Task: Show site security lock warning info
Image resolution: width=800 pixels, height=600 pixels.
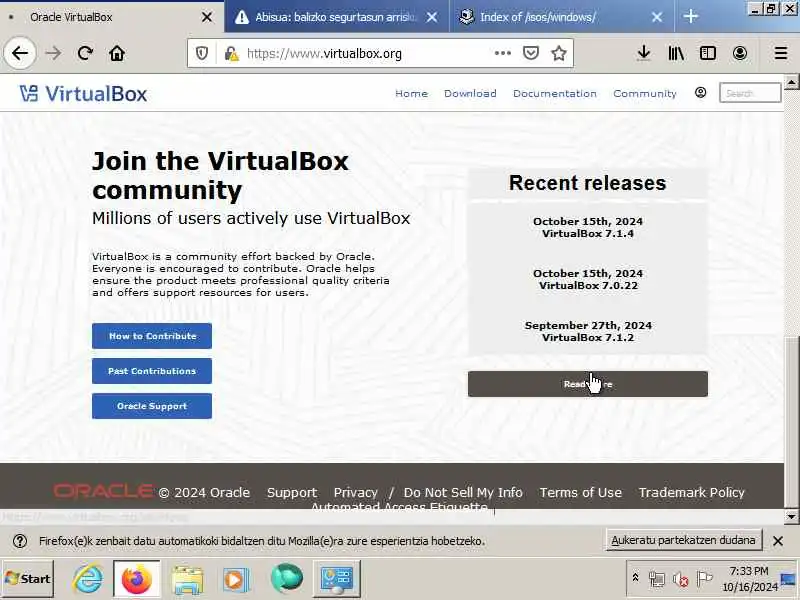Action: tap(231, 53)
